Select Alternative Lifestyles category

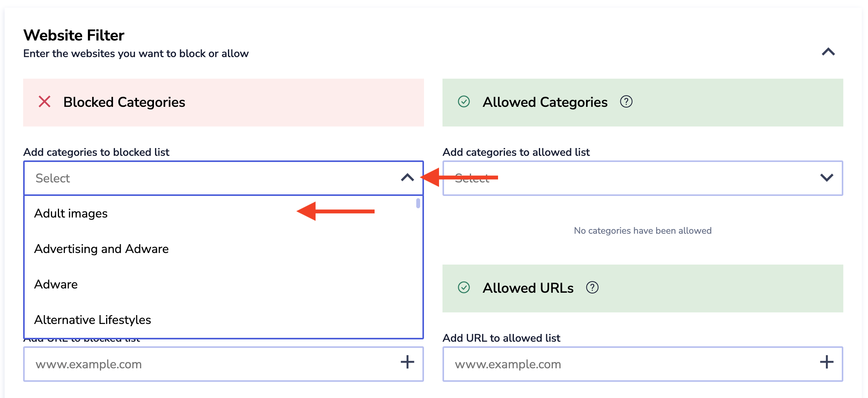93,320
